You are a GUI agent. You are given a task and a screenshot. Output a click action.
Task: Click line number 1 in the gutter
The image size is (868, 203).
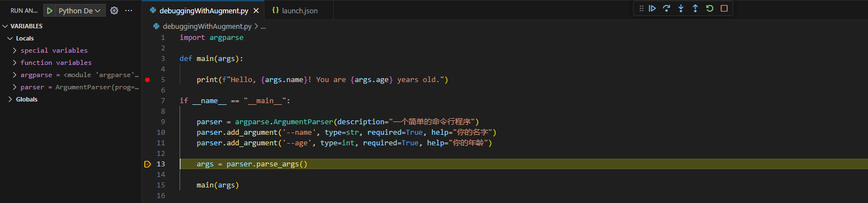163,38
